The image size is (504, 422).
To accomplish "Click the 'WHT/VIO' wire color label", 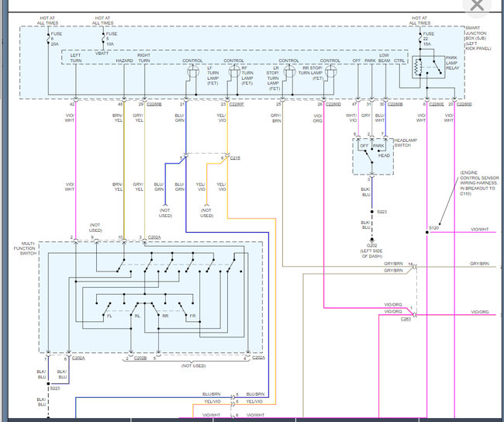I will tap(351, 118).
